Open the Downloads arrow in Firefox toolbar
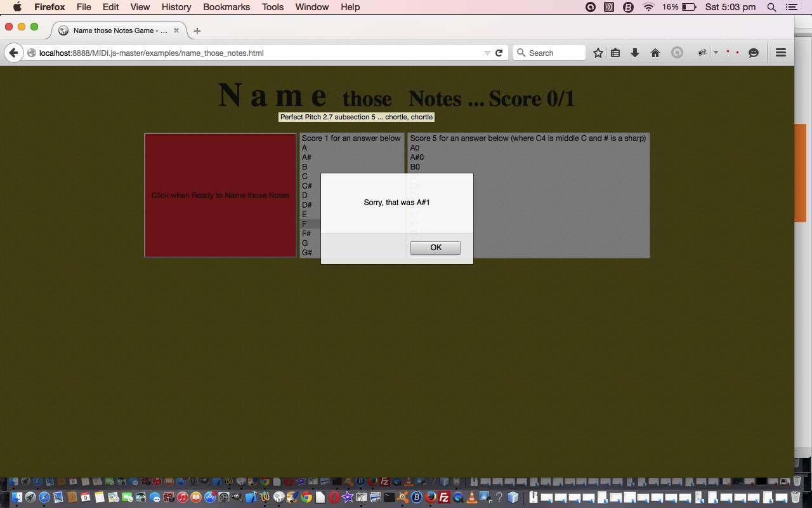 634,53
